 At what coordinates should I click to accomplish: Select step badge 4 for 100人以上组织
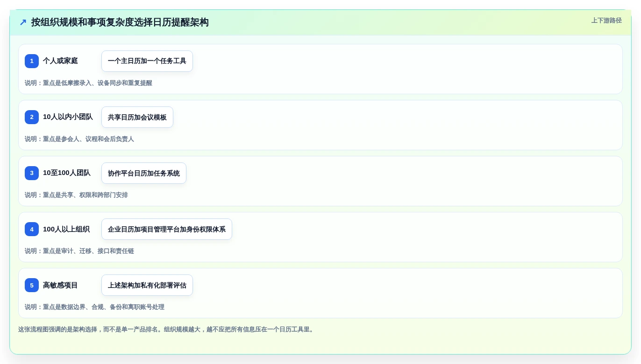(32, 229)
